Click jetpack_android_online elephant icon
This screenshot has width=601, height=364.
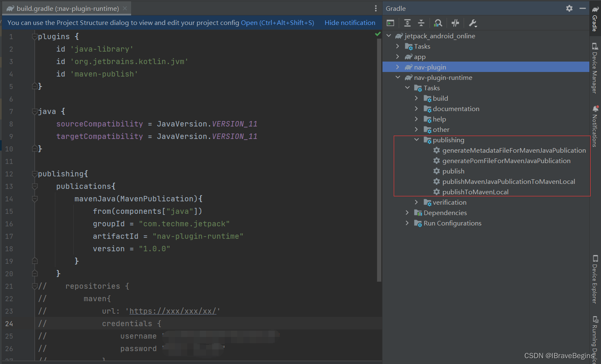(400, 36)
